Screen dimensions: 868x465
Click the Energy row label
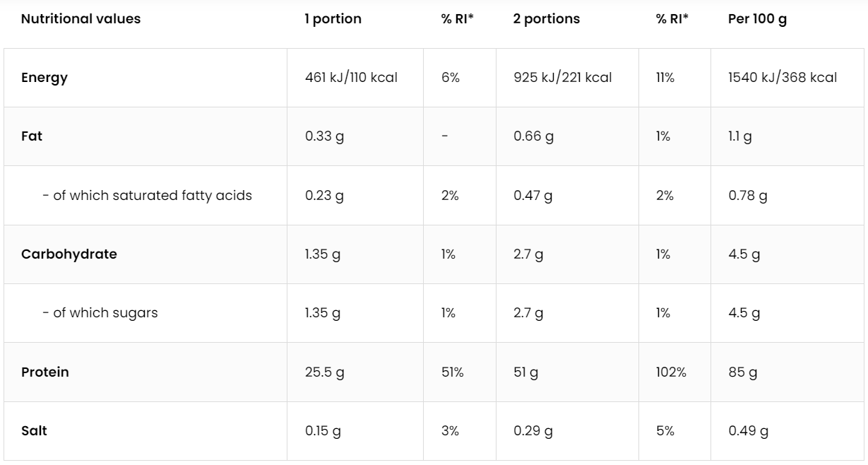(x=44, y=78)
